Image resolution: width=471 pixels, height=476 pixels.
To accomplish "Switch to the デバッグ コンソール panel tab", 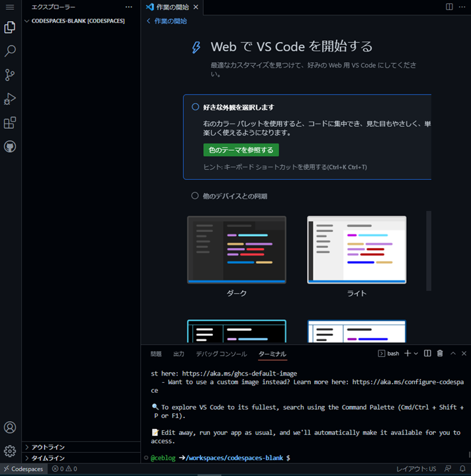I will [x=222, y=354].
